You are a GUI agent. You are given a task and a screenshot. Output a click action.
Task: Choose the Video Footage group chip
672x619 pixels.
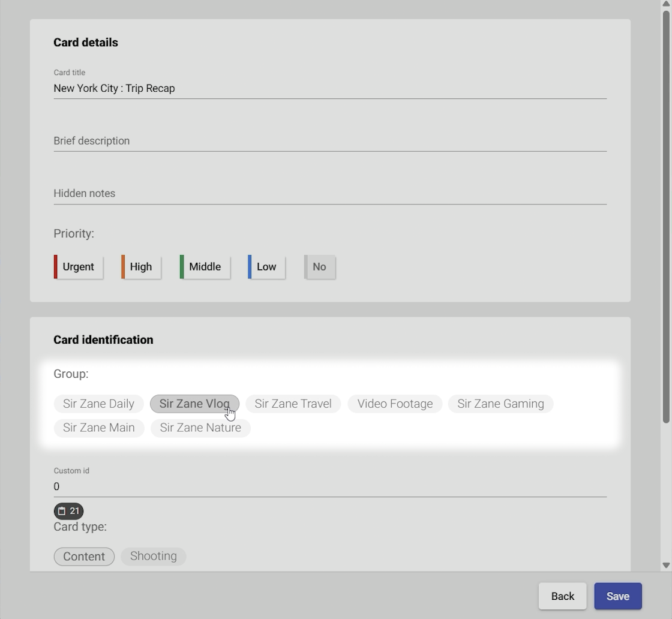click(x=395, y=404)
